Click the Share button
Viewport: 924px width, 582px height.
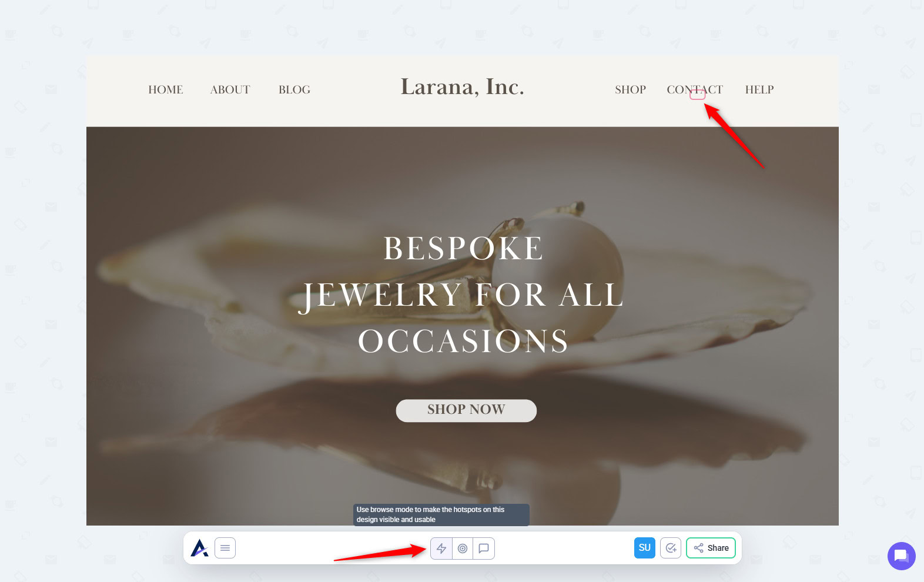click(711, 548)
